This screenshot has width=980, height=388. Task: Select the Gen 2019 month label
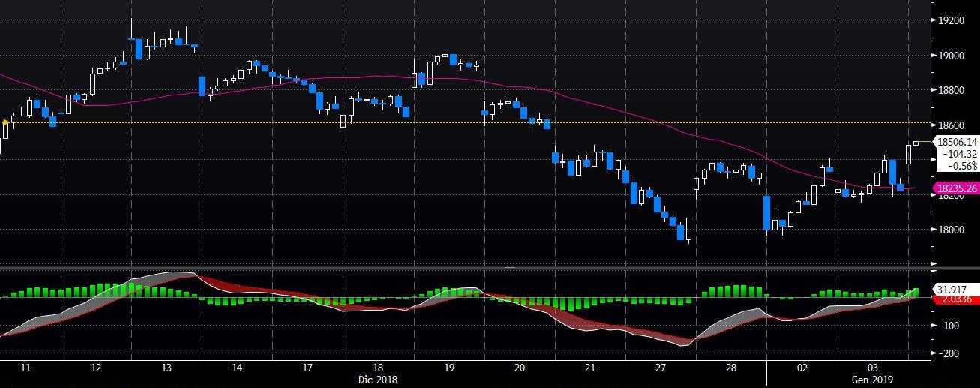coord(874,380)
